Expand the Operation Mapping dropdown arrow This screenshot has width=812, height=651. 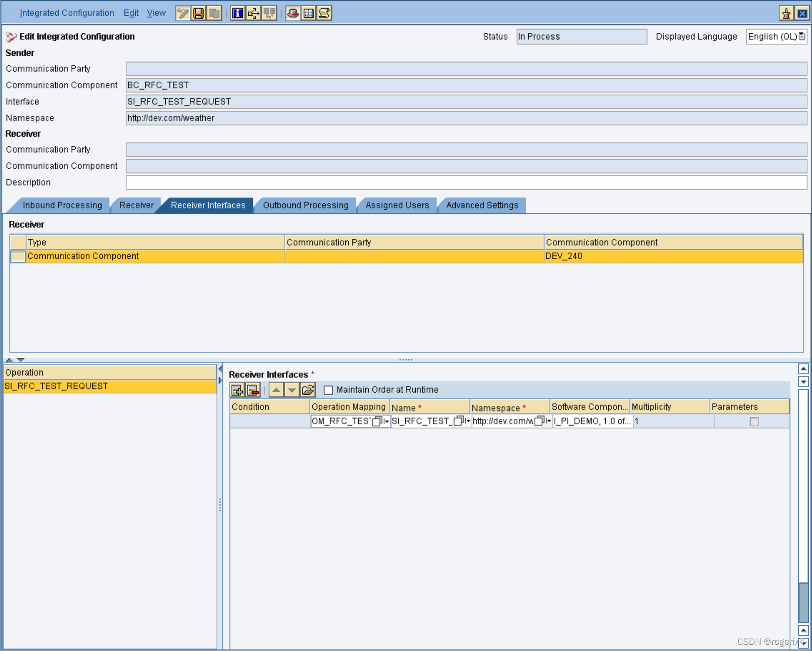[386, 421]
